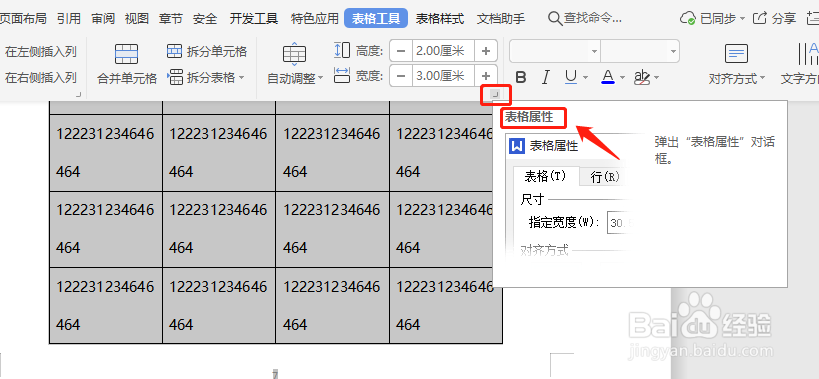Click the height field showing 2.00厘米

[443, 51]
